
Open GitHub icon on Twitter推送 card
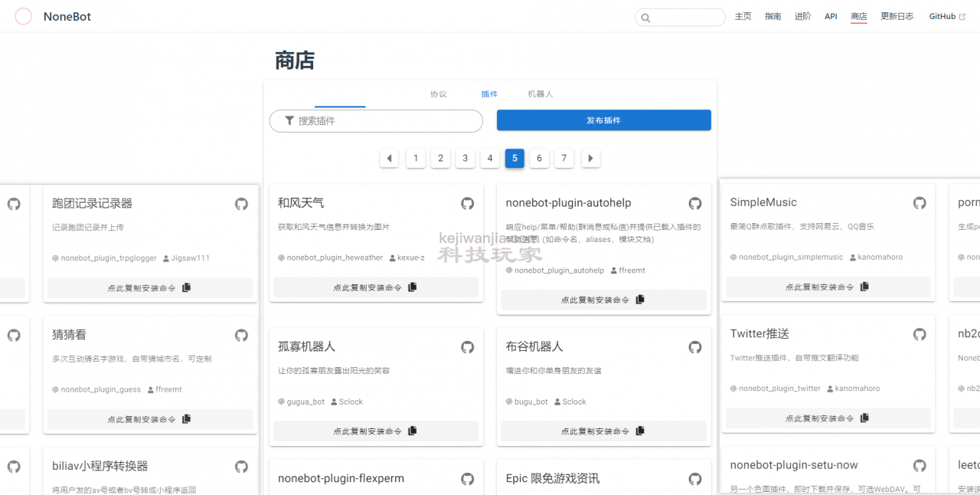[x=920, y=334]
